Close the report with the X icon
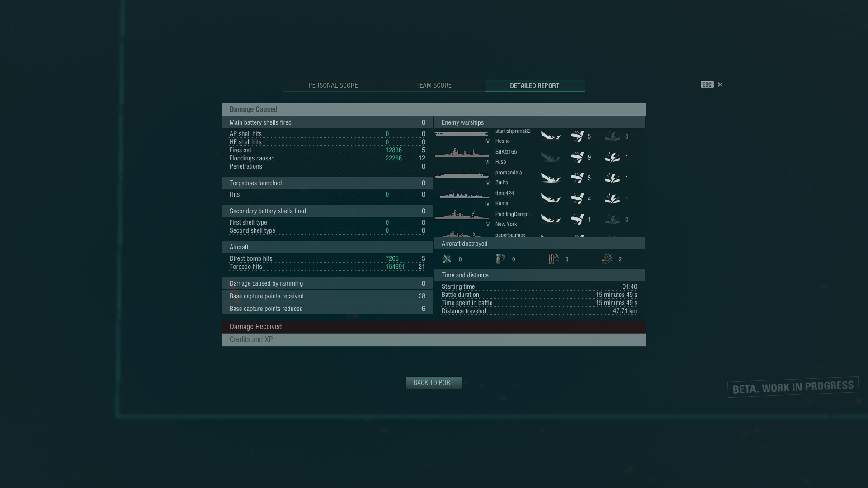Screen dimensions: 868x488 (x=720, y=84)
